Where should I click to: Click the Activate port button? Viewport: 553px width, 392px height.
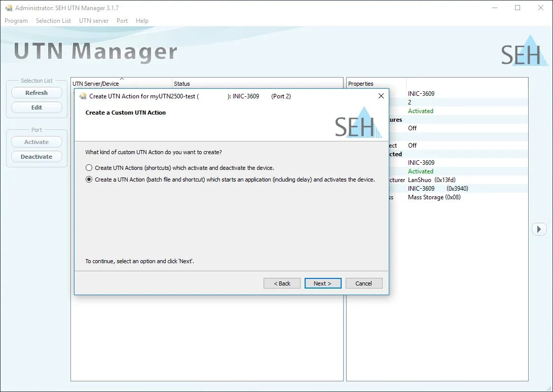pyautogui.click(x=36, y=142)
